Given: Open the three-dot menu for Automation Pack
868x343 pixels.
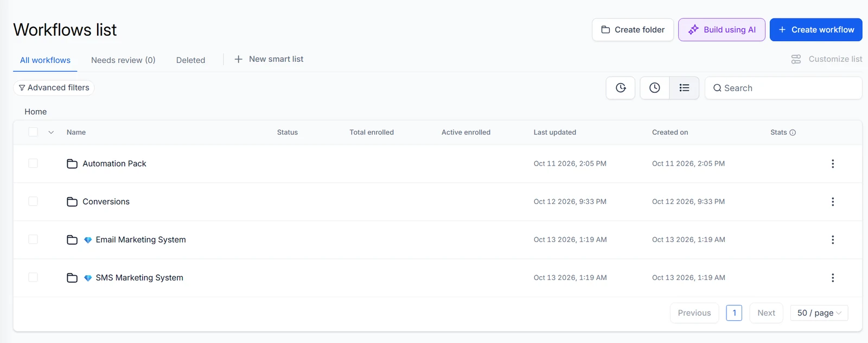Looking at the screenshot, I should tap(833, 163).
